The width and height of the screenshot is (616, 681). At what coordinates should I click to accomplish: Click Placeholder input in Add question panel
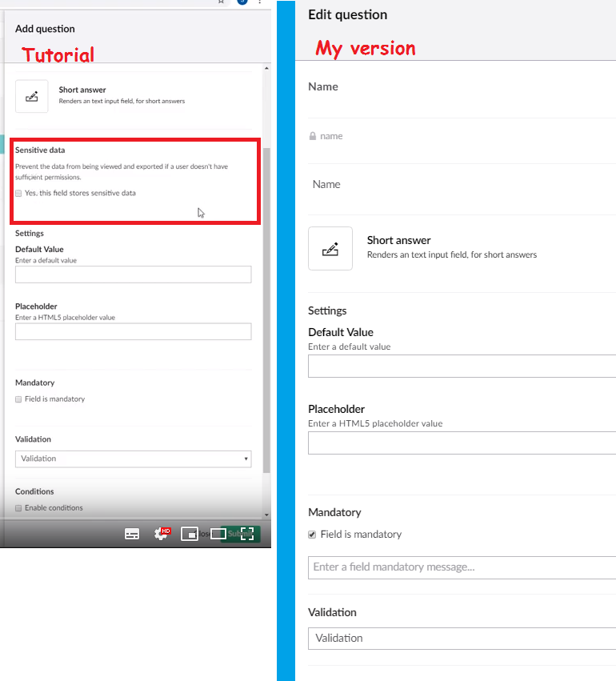(134, 331)
